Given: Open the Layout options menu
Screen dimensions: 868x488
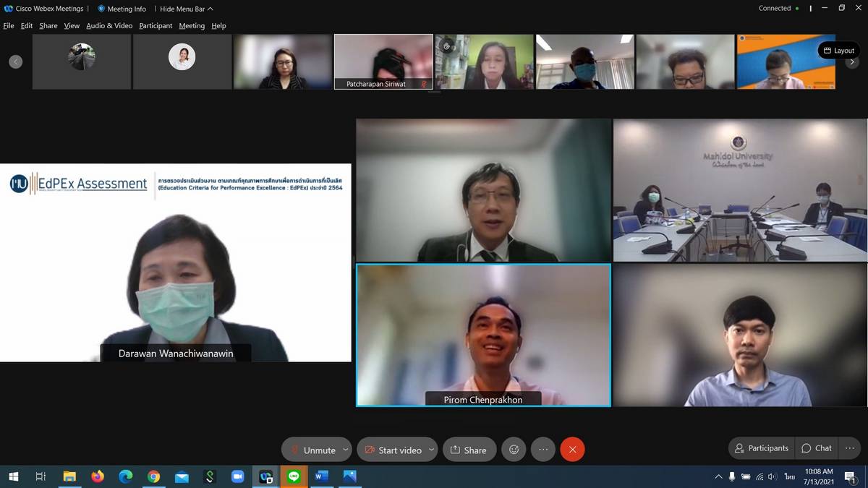Looking at the screenshot, I should tap(838, 51).
